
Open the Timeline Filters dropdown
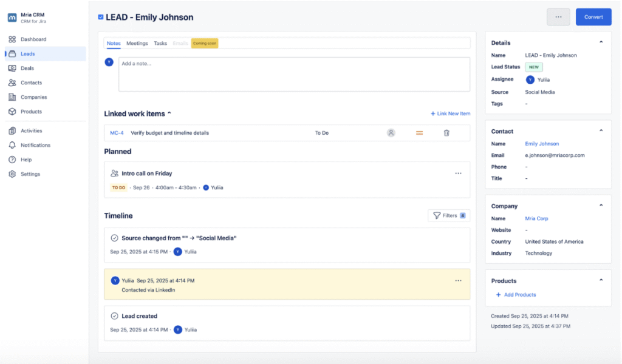(449, 215)
